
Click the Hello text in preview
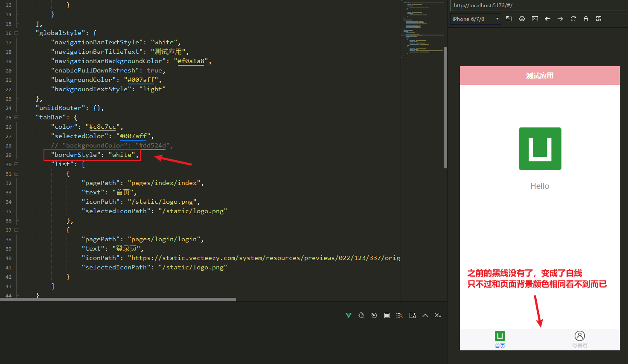click(x=540, y=186)
